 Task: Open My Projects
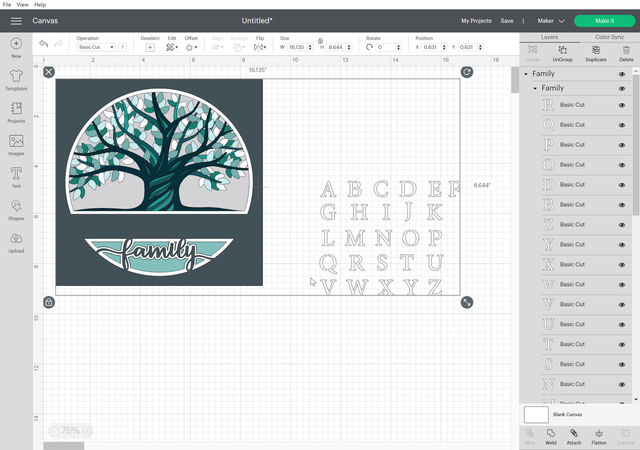point(476,21)
